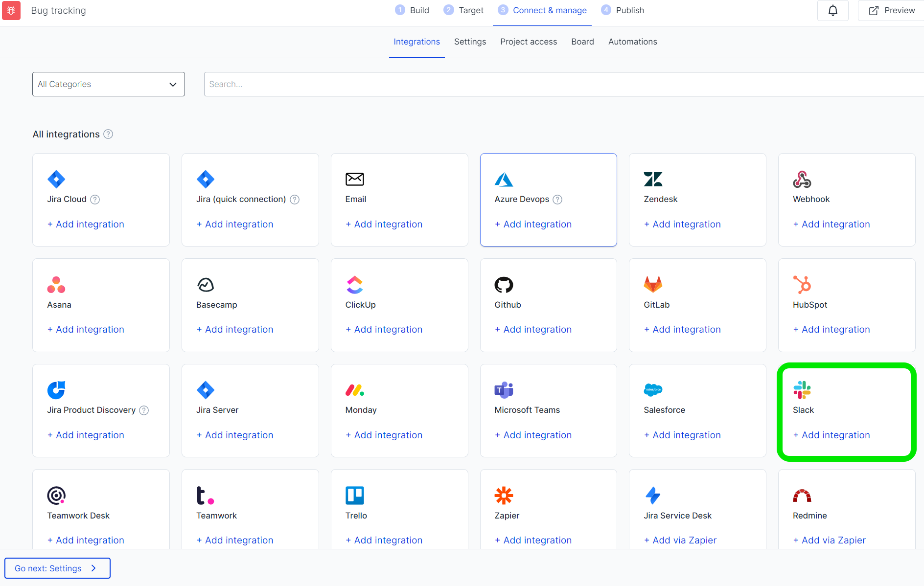Add integration for Salesforce
This screenshot has height=586, width=924.
682,435
